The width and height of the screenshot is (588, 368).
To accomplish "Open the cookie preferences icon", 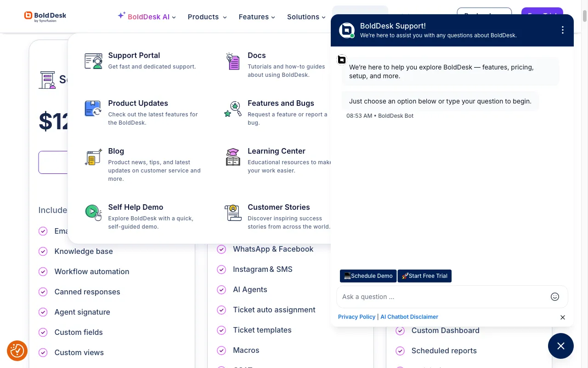I will pos(17,351).
